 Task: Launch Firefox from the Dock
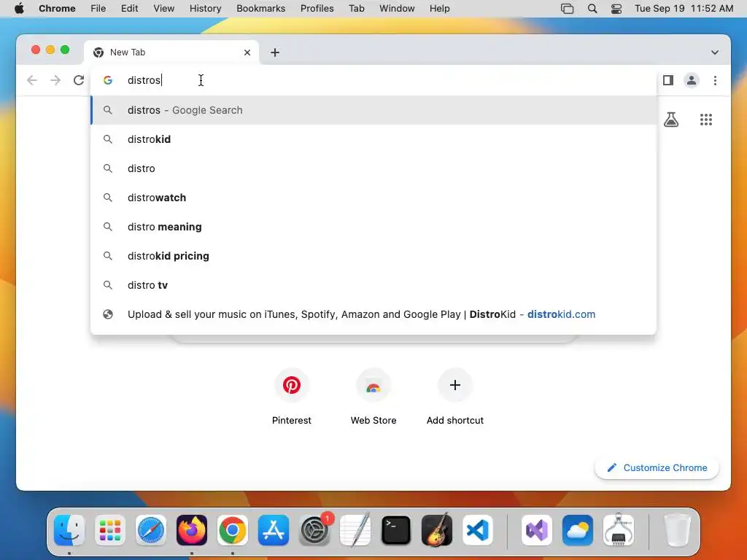click(x=192, y=530)
